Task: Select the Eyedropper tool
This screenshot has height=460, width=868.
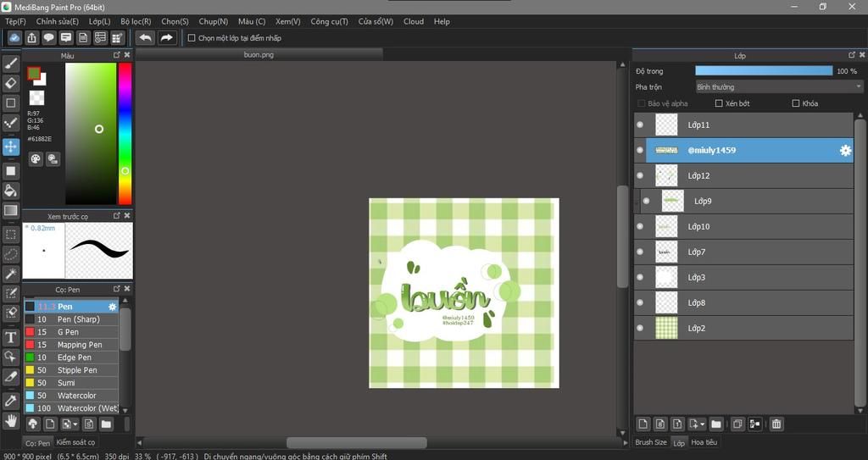Action: pyautogui.click(x=11, y=400)
